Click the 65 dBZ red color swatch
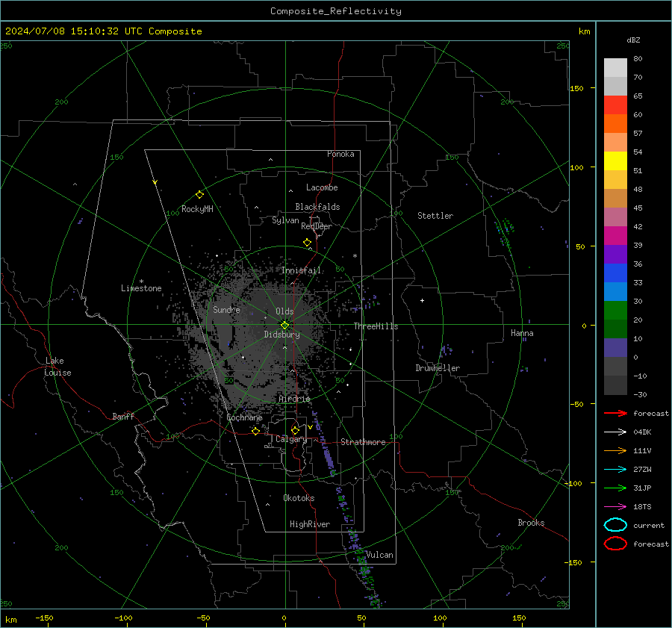The image size is (672, 628). pos(615,105)
